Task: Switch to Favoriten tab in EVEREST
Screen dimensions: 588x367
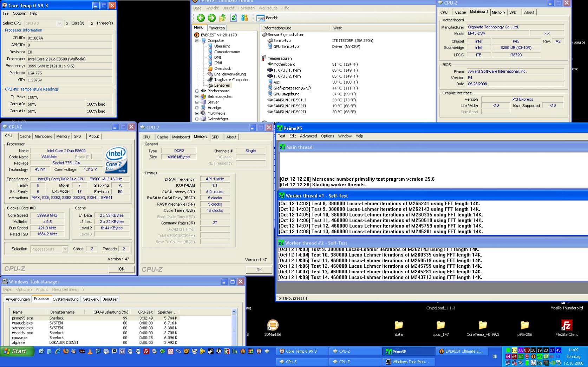Action: click(216, 28)
